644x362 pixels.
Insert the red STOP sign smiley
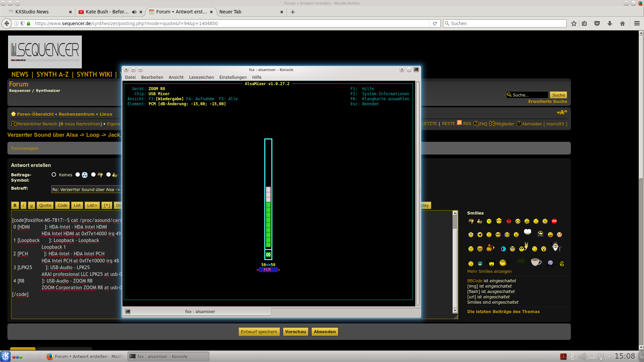(x=554, y=221)
